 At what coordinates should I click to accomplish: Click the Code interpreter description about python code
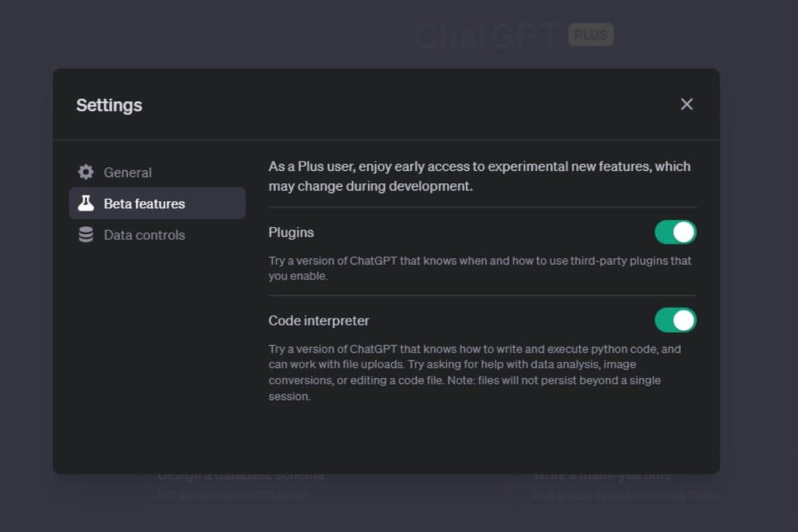click(475, 372)
